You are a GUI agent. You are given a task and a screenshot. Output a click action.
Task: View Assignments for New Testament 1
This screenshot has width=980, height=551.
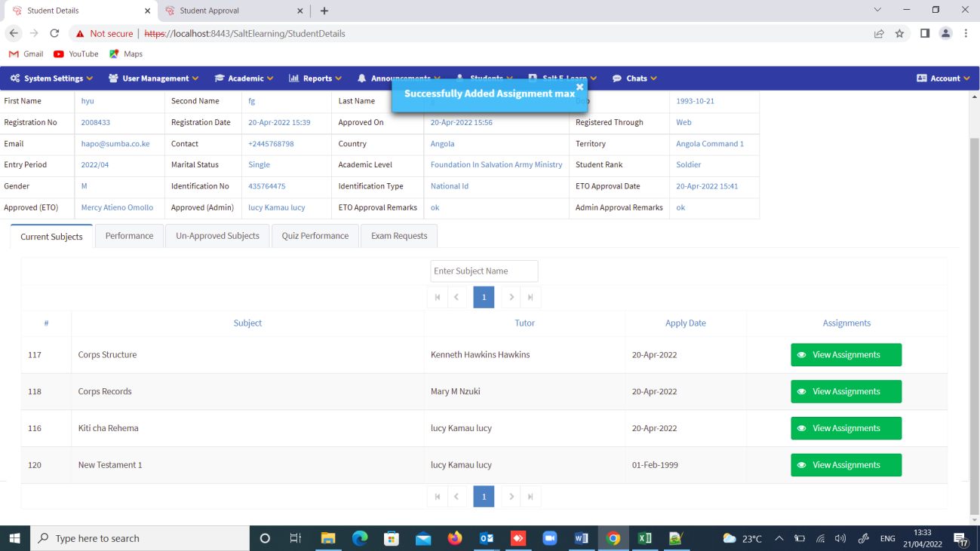tap(846, 465)
